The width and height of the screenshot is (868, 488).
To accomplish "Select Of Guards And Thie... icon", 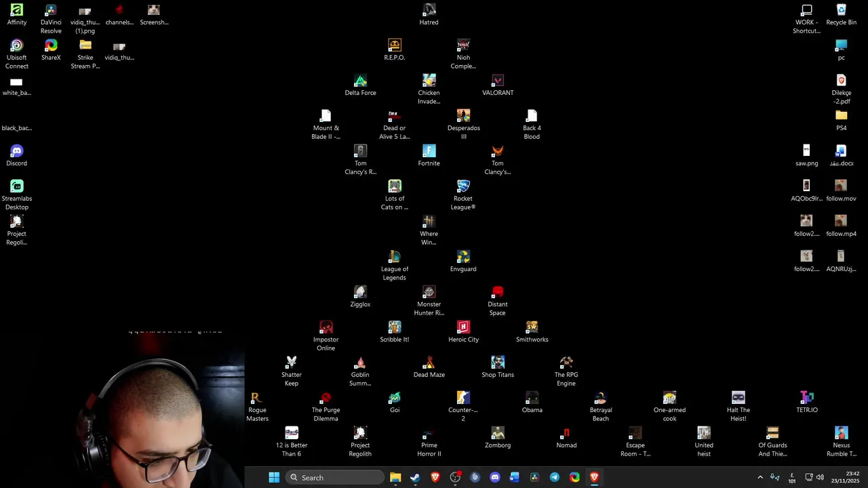I will [772, 442].
